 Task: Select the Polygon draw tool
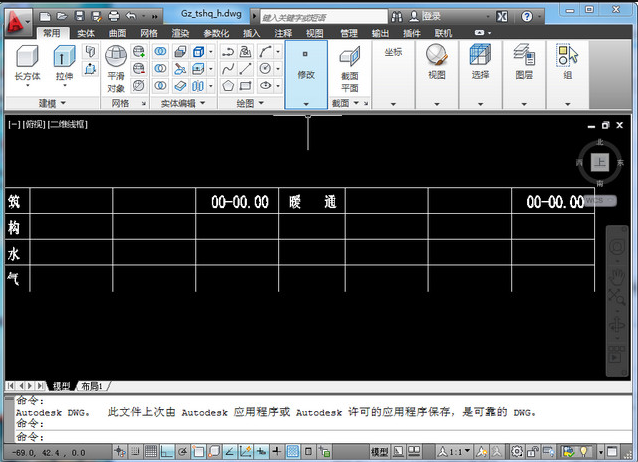pyautogui.click(x=228, y=85)
